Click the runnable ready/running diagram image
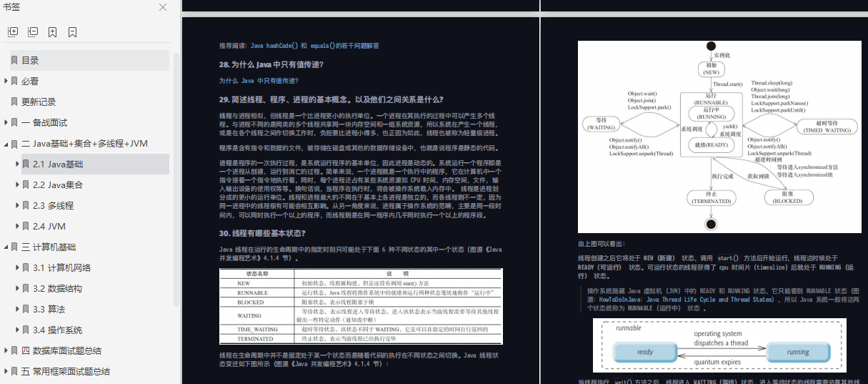This screenshot has width=868, height=384. click(719, 346)
